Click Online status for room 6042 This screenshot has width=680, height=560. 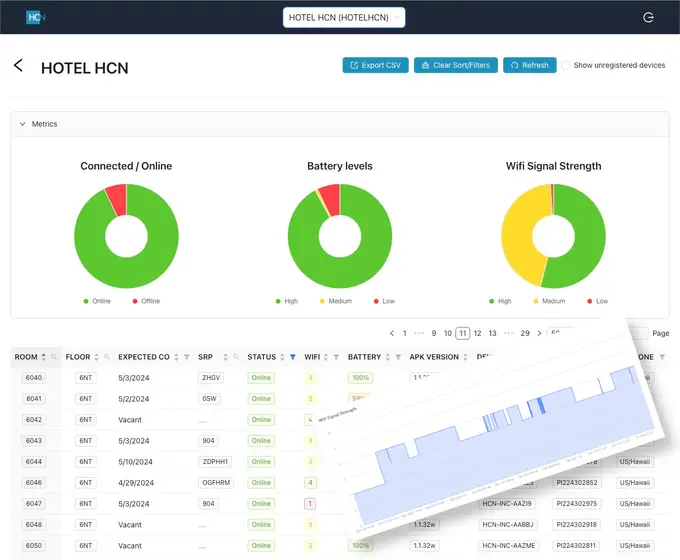tap(261, 419)
